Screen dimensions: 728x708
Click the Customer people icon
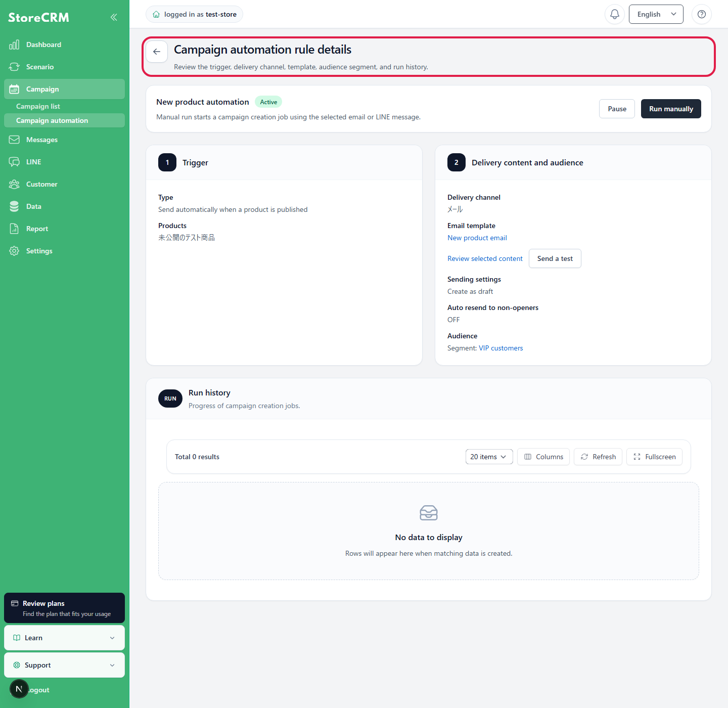[14, 184]
